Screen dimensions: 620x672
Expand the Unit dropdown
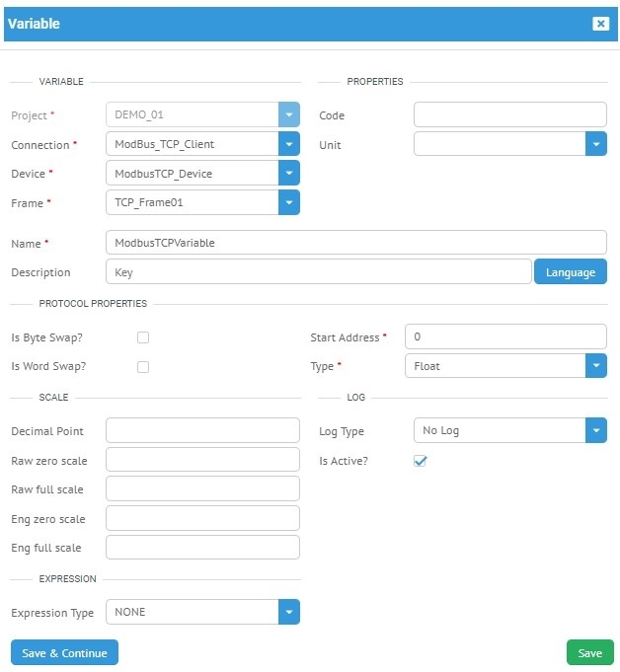click(595, 144)
